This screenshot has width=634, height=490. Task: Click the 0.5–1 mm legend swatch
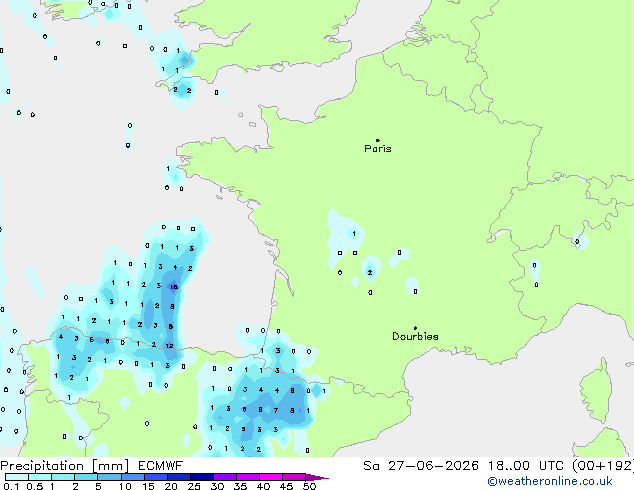tap(40, 477)
